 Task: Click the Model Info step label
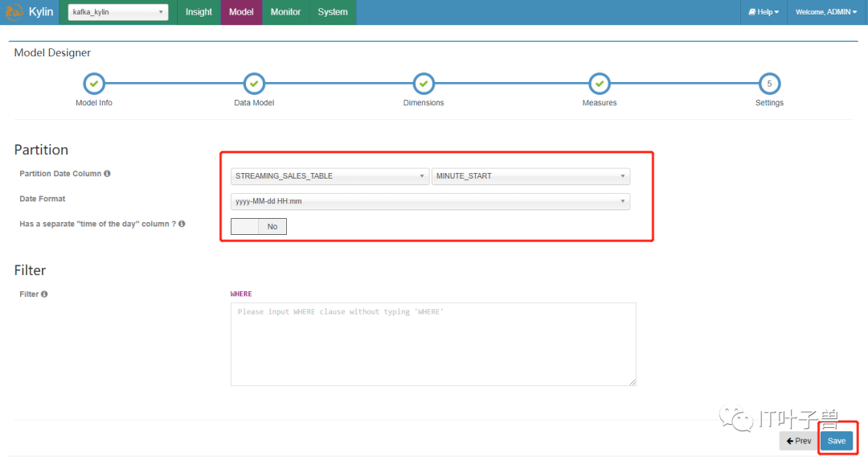(x=94, y=103)
